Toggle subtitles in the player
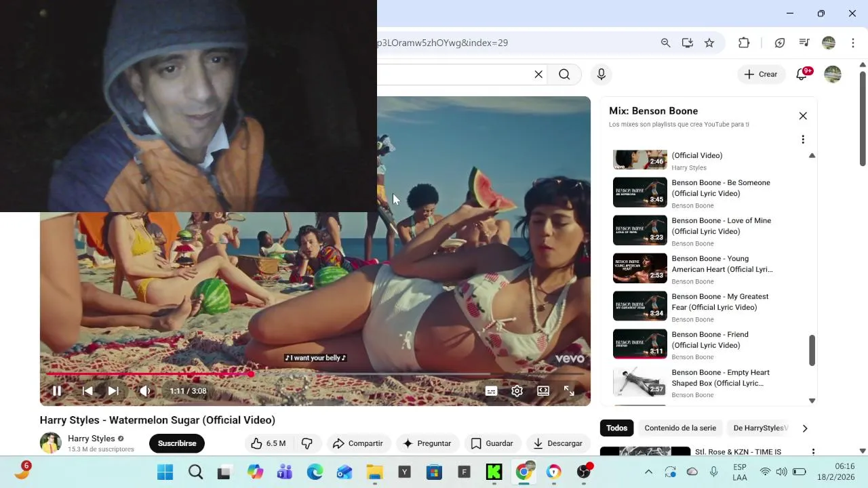The image size is (868, 488). click(x=491, y=391)
